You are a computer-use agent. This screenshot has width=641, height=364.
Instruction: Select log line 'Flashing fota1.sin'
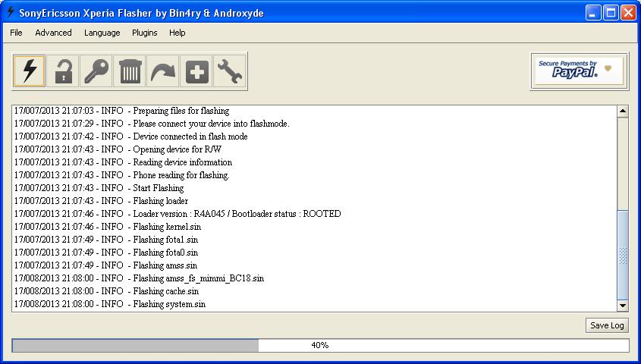pos(106,240)
